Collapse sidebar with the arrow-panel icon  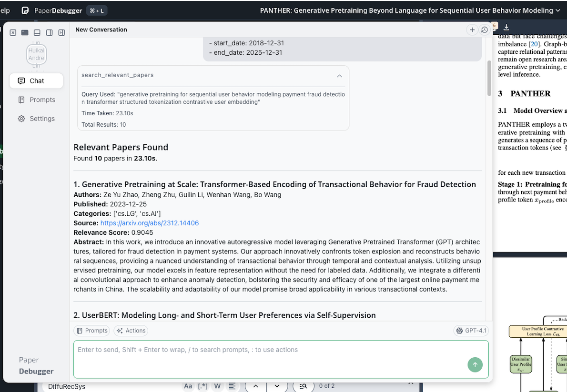coord(62,32)
